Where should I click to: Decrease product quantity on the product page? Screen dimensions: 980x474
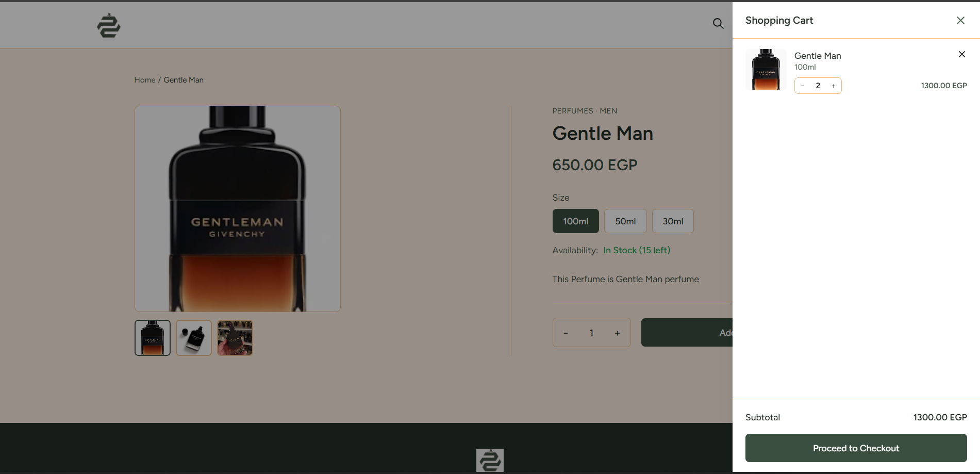coord(566,333)
